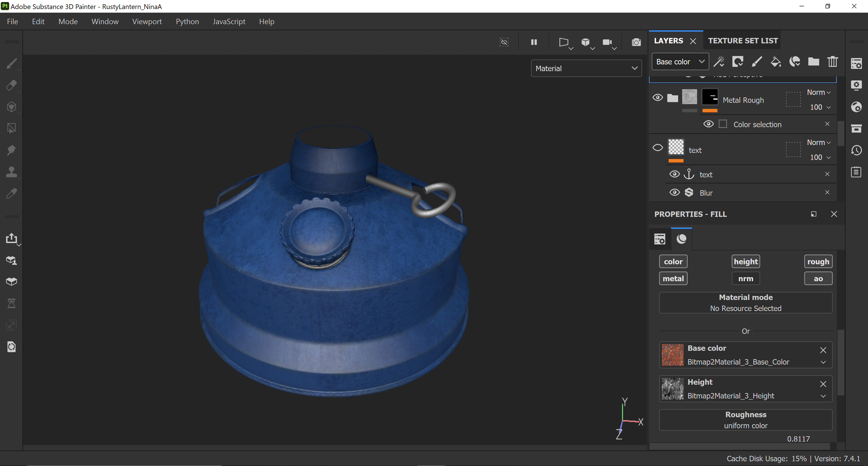Open the camera selection icon

click(607, 42)
